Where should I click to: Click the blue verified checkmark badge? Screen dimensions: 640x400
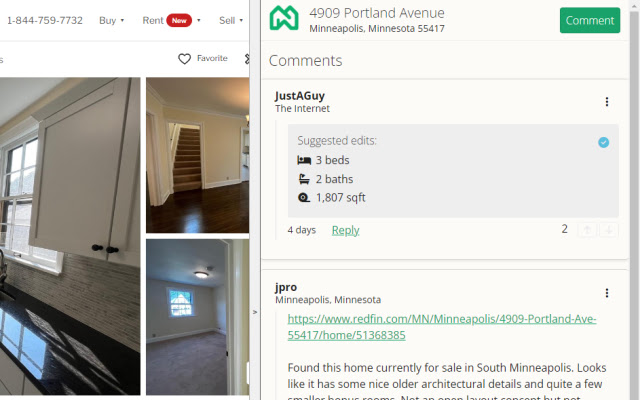click(604, 142)
